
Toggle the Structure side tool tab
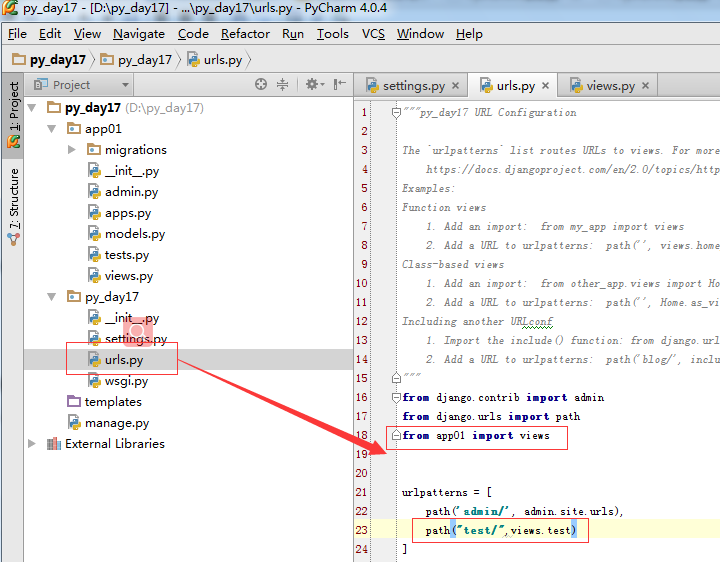click(x=13, y=194)
